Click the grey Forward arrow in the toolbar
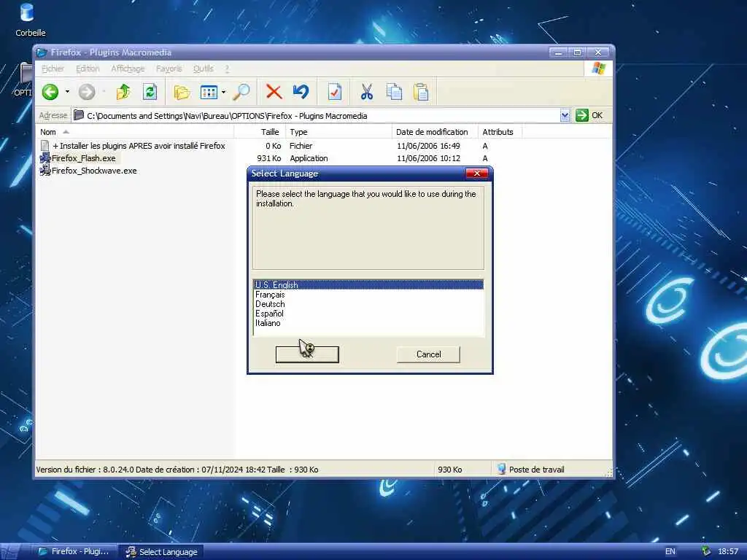This screenshot has height=560, width=747. tap(87, 92)
